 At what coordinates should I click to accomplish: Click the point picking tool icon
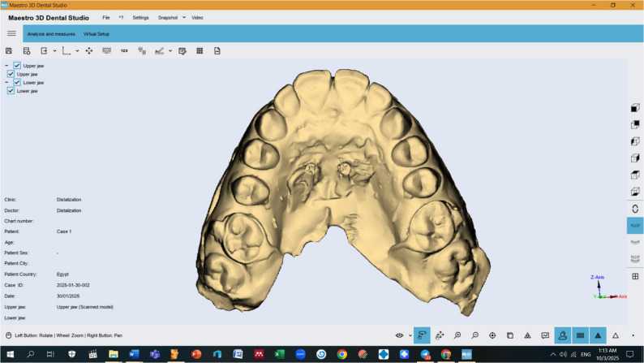click(x=440, y=335)
